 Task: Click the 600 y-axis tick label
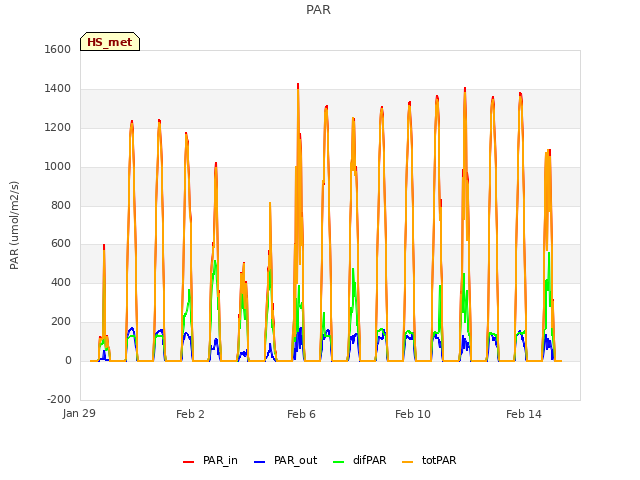coord(61,244)
